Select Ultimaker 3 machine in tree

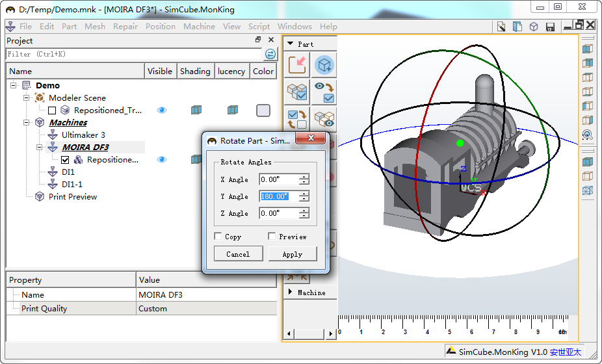(x=83, y=135)
